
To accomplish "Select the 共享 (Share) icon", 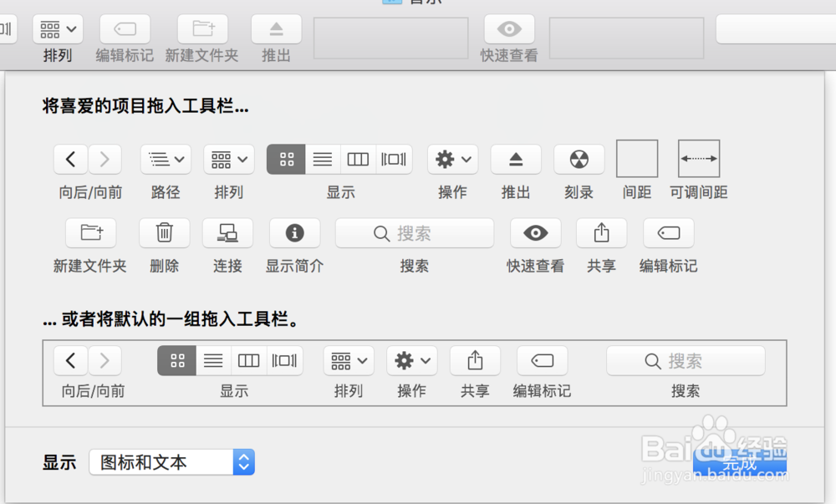I will point(601,233).
